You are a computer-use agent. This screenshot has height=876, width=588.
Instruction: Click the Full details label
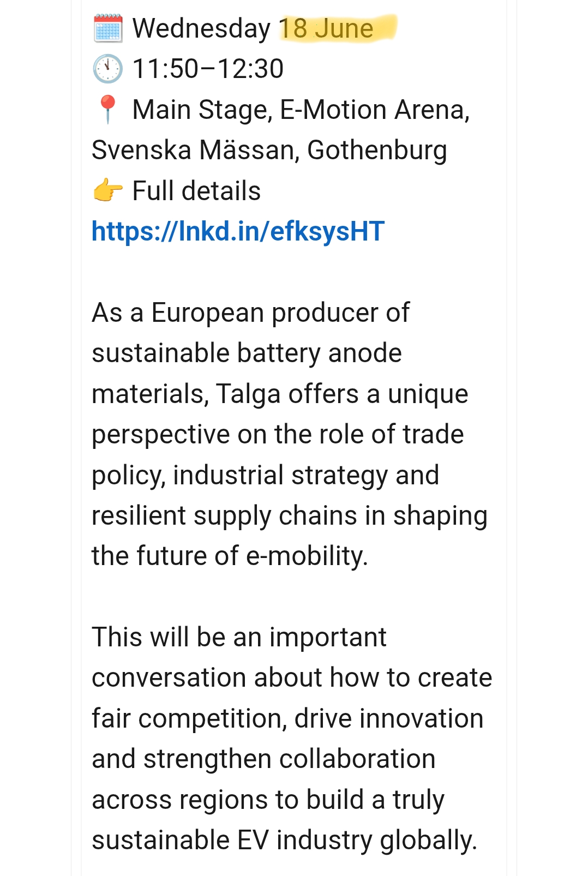pyautogui.click(x=196, y=191)
